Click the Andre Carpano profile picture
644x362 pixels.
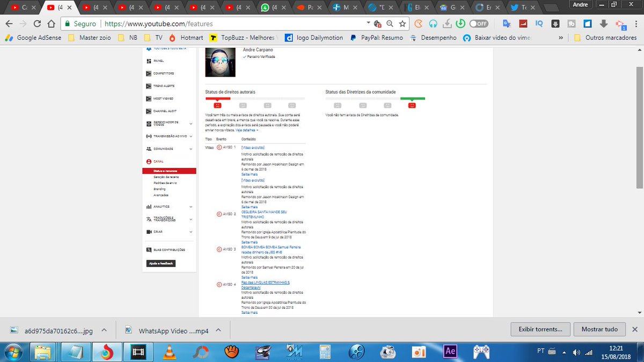pyautogui.click(x=221, y=62)
